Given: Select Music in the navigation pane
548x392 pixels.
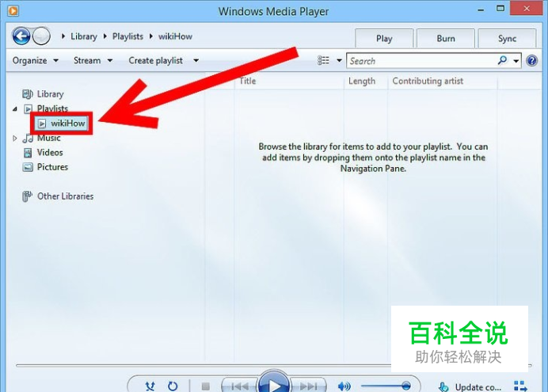Looking at the screenshot, I should coord(48,138).
